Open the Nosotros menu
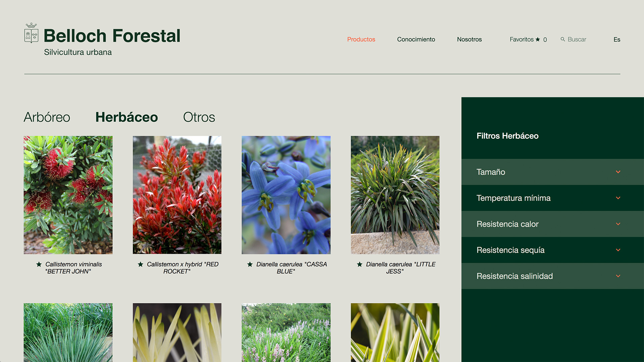The image size is (644, 362). pos(469,39)
